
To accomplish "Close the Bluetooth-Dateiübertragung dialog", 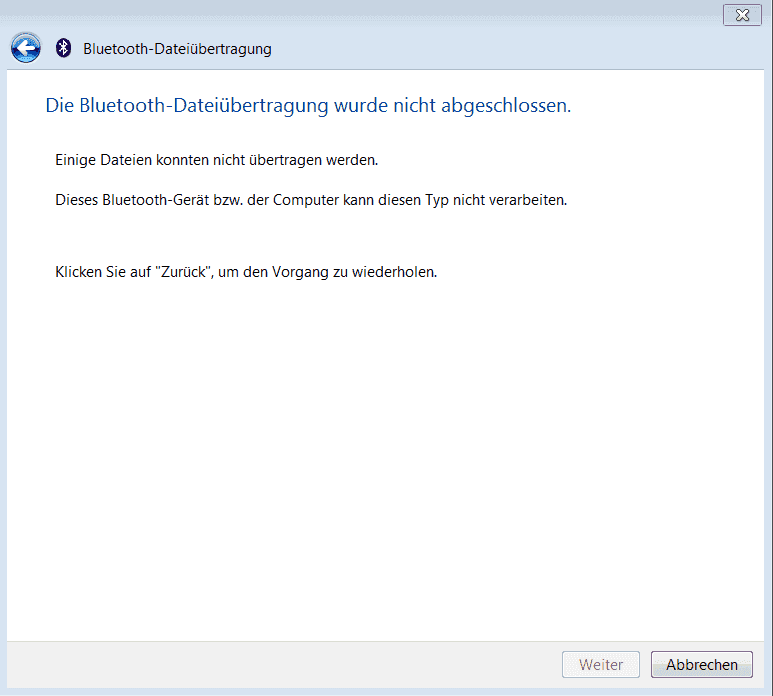I will (742, 15).
